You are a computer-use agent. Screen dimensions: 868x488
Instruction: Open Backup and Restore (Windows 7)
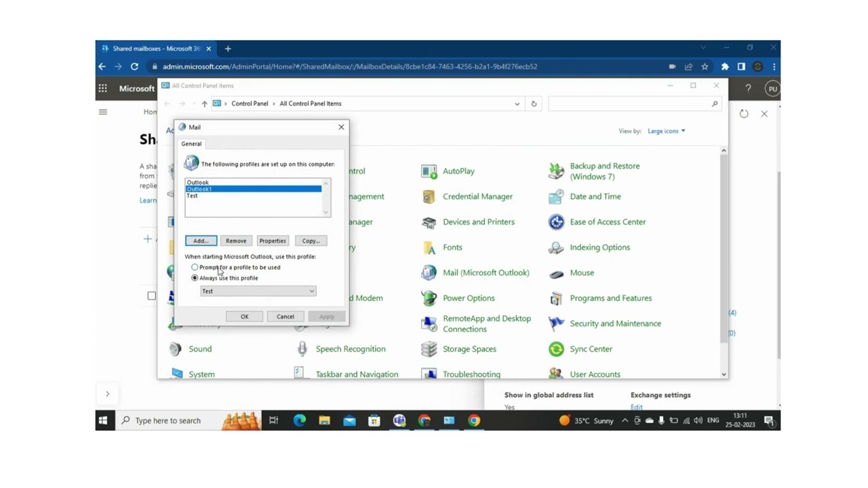click(x=594, y=171)
